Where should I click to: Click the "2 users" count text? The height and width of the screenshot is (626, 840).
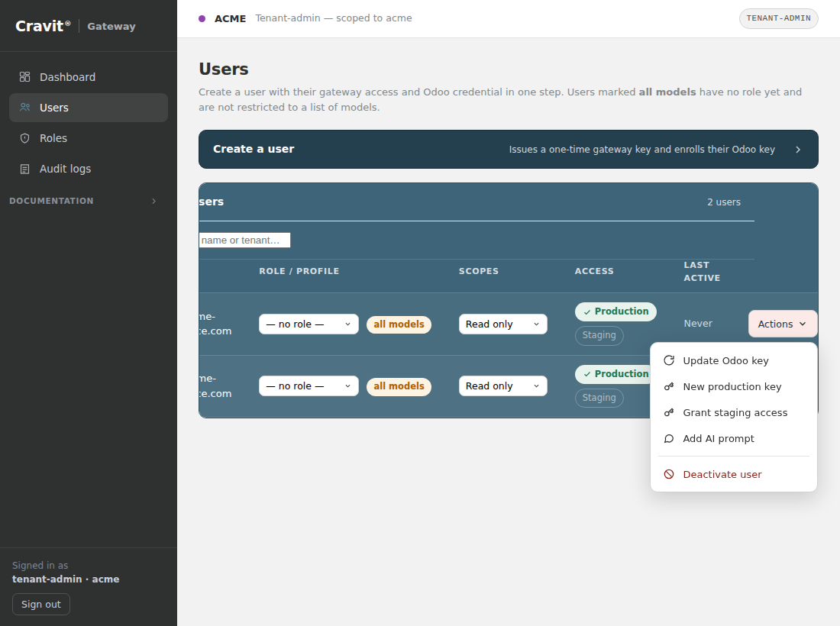coord(724,202)
